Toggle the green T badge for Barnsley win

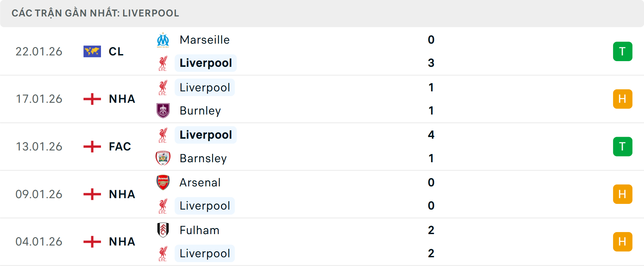click(x=623, y=146)
